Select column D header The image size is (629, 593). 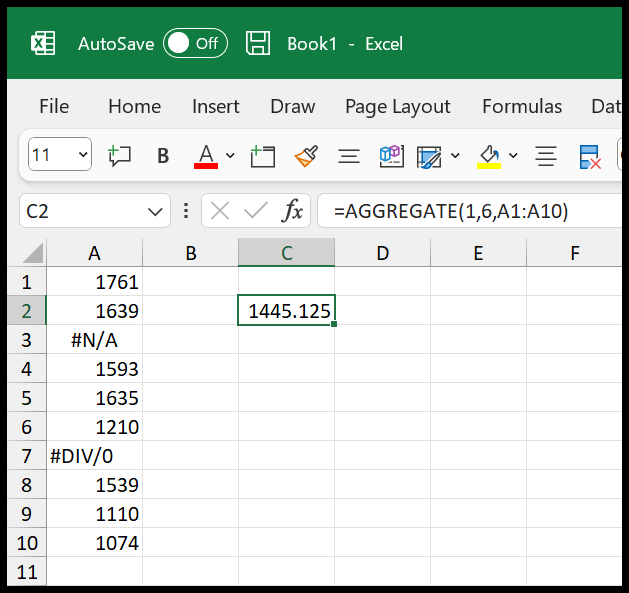tap(383, 253)
